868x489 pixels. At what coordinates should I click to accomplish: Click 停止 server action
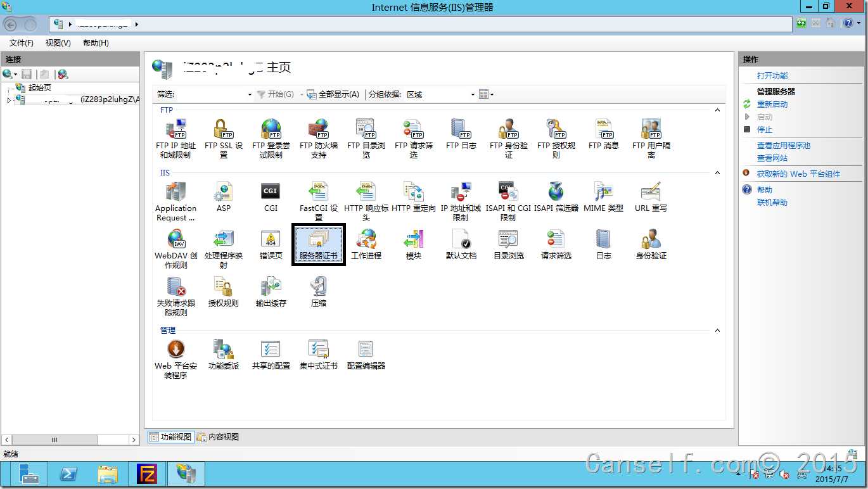(x=765, y=130)
